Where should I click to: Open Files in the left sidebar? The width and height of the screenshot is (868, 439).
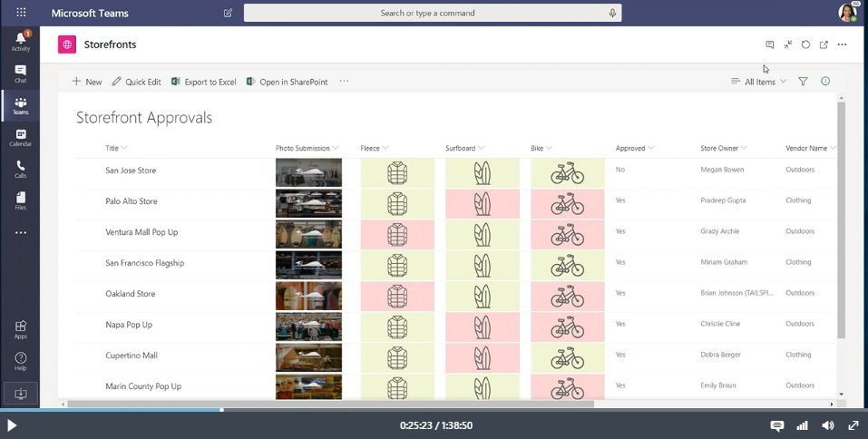[x=20, y=200]
